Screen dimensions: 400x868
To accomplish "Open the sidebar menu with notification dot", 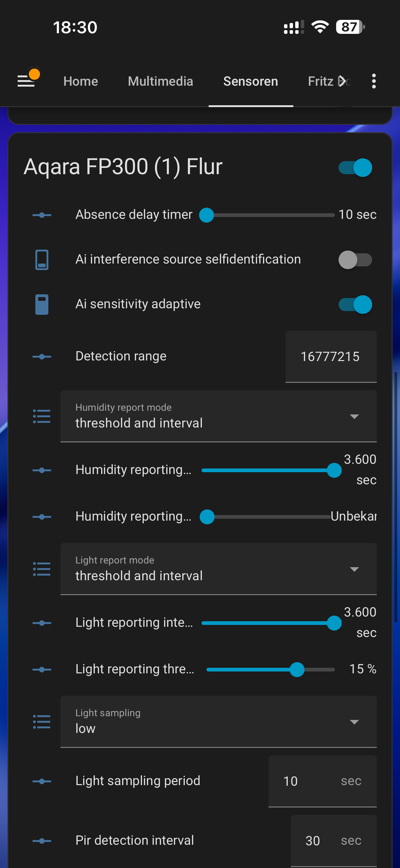I will pos(27,80).
